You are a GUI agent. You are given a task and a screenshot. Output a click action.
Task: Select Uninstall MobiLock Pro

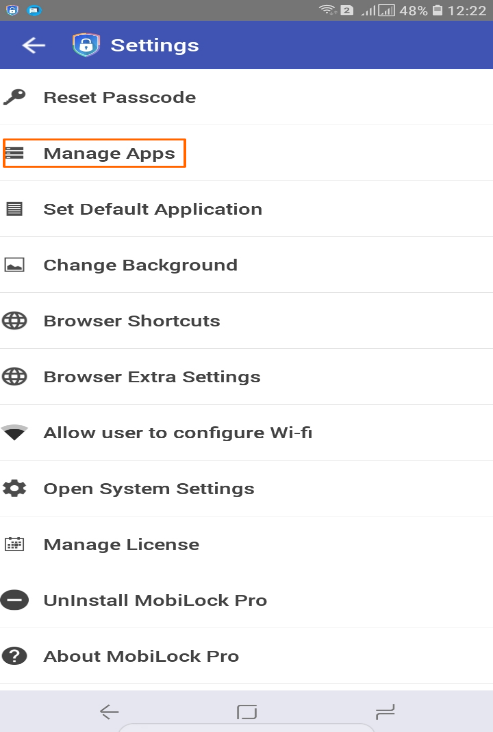246,600
